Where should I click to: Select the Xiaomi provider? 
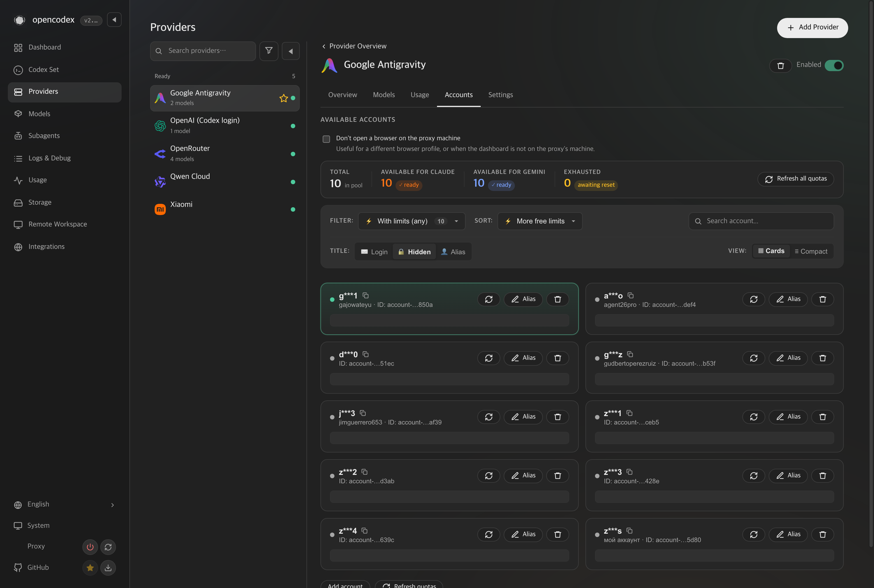point(225,209)
